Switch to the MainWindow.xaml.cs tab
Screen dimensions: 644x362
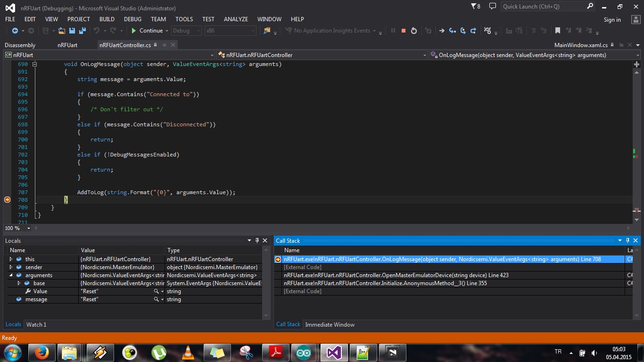(x=581, y=45)
